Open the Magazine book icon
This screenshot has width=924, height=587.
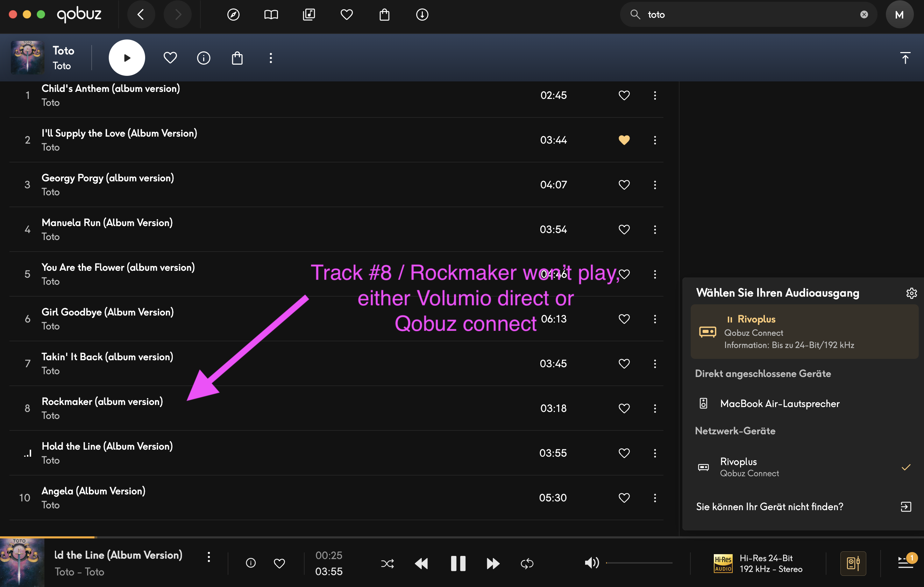(x=271, y=15)
